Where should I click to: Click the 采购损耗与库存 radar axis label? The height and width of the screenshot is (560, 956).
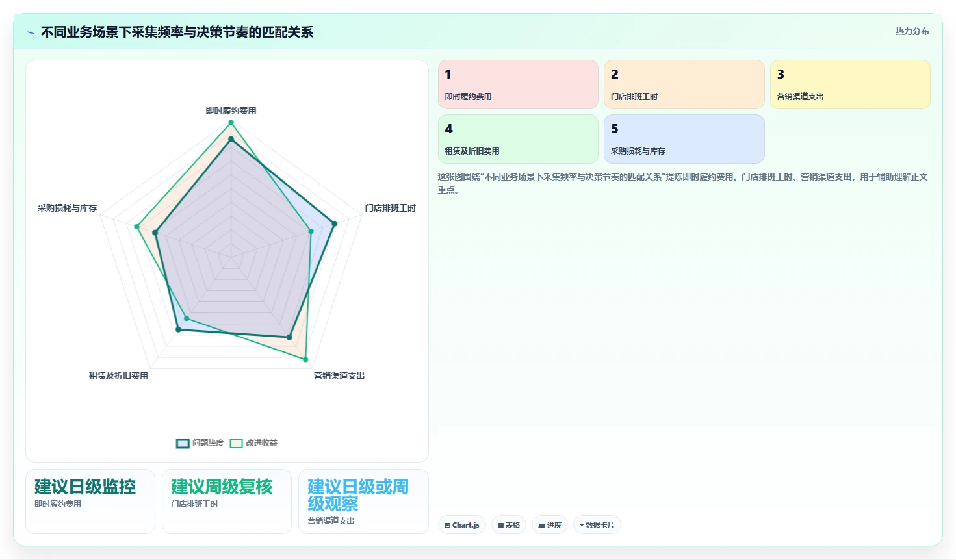click(67, 209)
